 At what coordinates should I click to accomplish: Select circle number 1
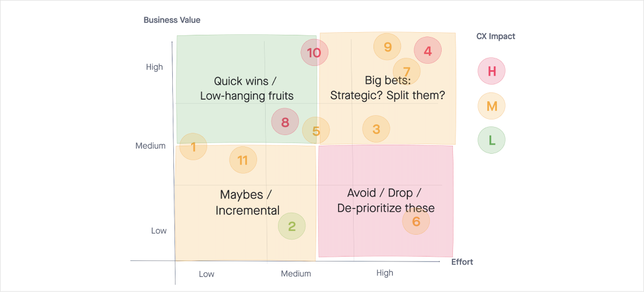193,146
